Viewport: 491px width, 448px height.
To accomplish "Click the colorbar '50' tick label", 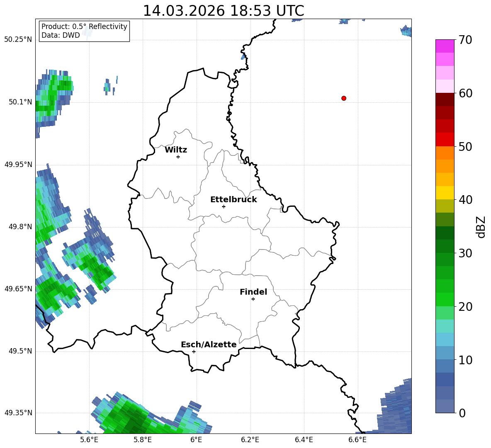I will click(465, 147).
